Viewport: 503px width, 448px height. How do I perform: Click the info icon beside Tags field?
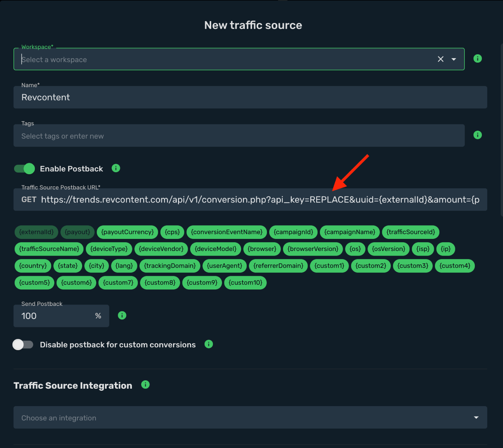[x=478, y=135]
